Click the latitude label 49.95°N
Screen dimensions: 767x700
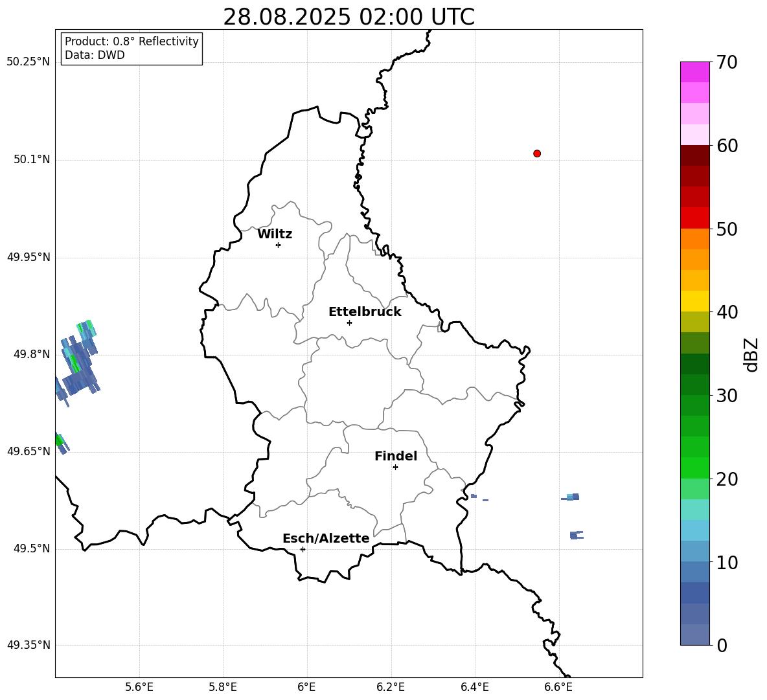coord(29,257)
